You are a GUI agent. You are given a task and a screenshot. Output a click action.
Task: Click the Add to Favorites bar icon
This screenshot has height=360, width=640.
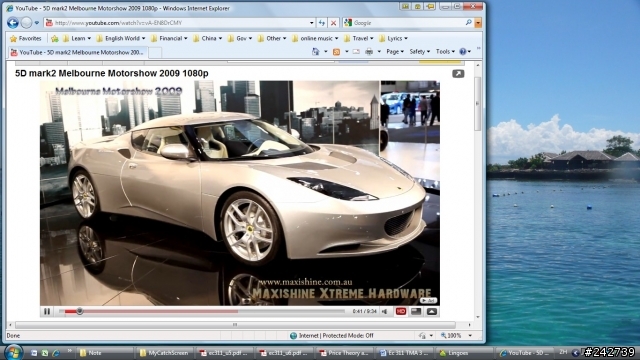pos(55,38)
